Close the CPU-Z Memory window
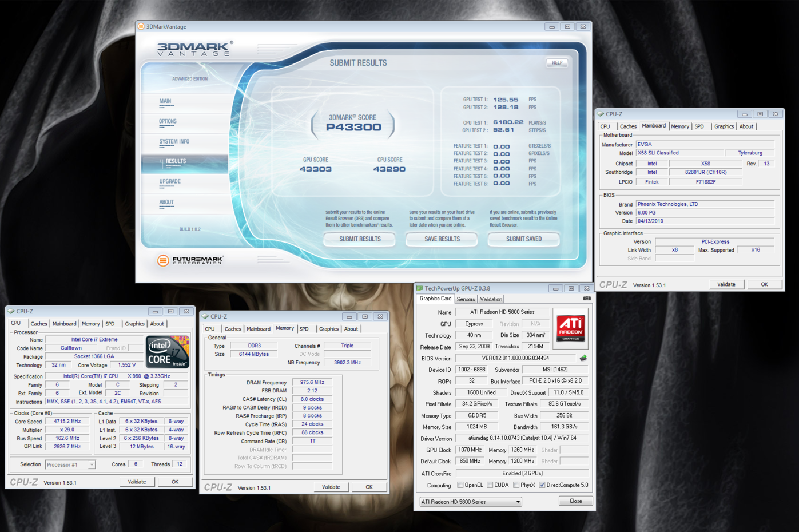Viewport: 799px width, 532px height. pyautogui.click(x=380, y=316)
